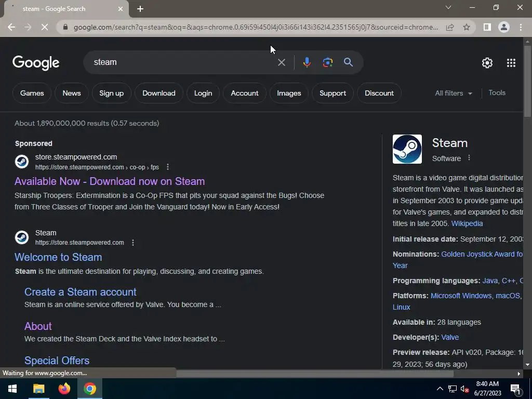Open the C++ programming language link
Viewport: 532px width, 399px height.
click(509, 281)
